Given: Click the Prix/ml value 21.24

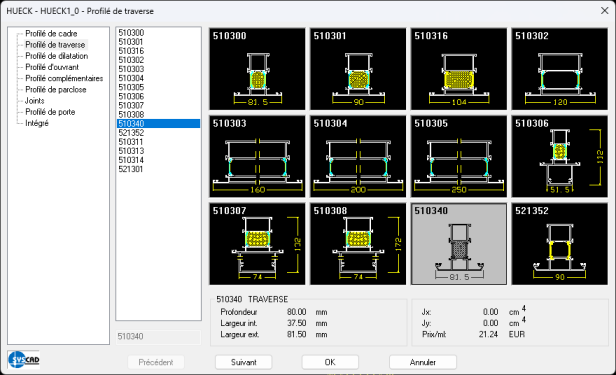Looking at the screenshot, I should pyautogui.click(x=488, y=334).
